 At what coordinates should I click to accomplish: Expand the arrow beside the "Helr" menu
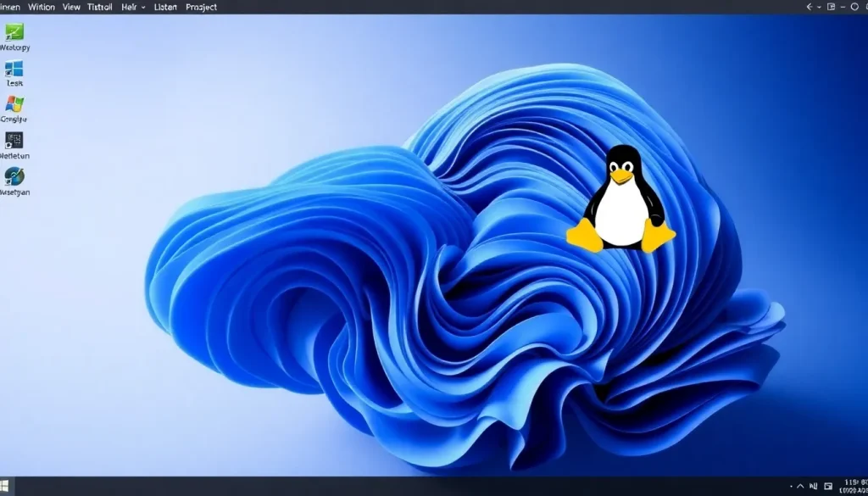(x=143, y=8)
